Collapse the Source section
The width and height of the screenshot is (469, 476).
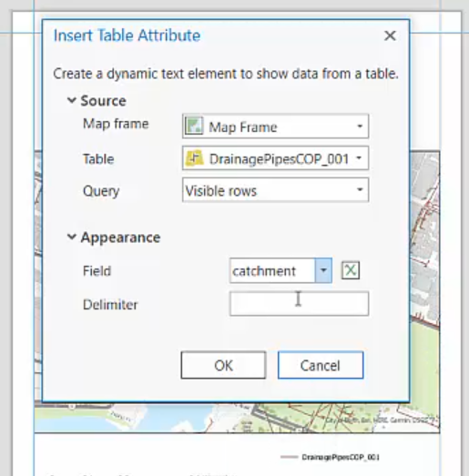(x=71, y=100)
